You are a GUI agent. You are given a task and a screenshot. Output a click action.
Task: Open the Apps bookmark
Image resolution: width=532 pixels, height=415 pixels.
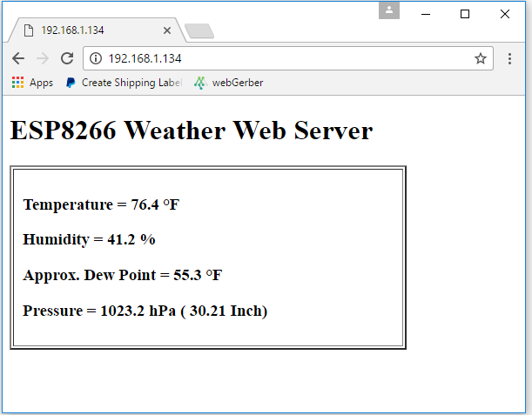[x=32, y=83]
